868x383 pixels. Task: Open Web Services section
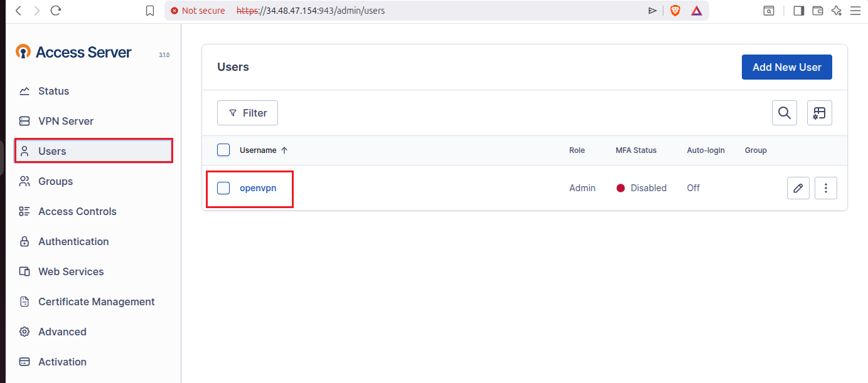click(94, 271)
